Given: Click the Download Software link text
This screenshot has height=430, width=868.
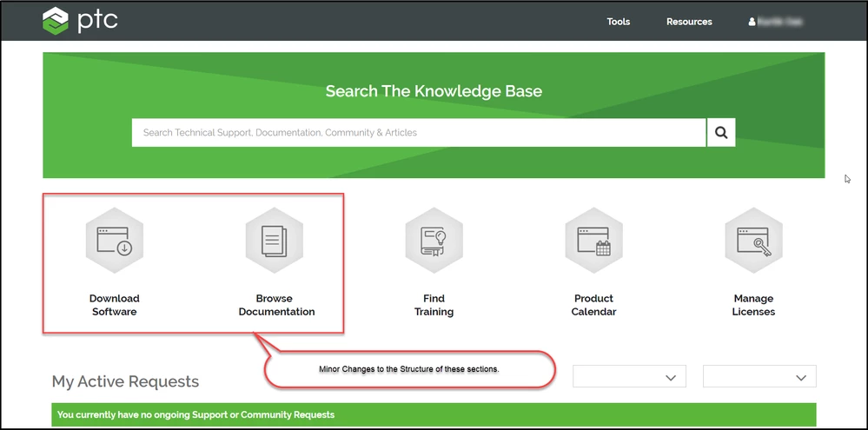Looking at the screenshot, I should click(115, 305).
